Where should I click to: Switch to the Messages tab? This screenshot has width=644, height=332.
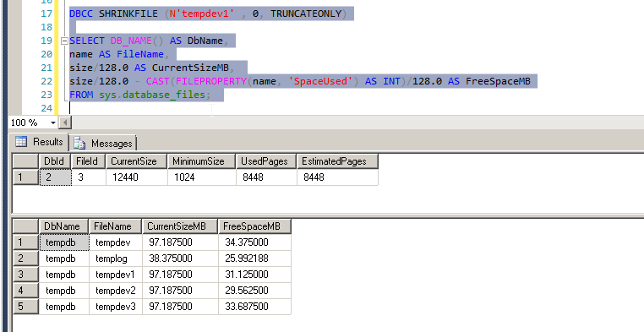[x=103, y=144]
